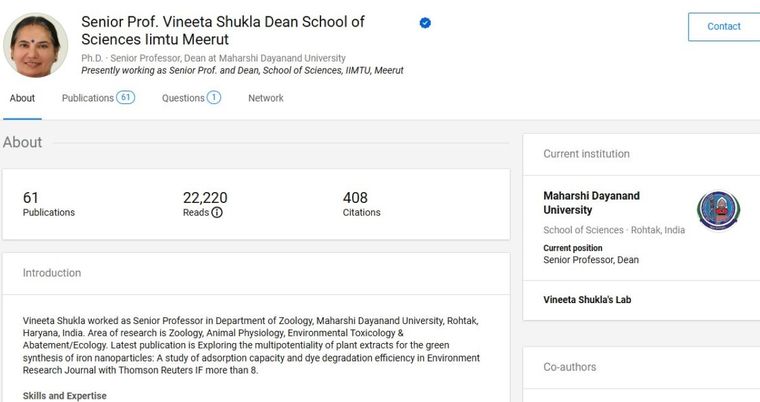Click the profile name heading
The height and width of the screenshot is (402, 760).
[x=222, y=30]
